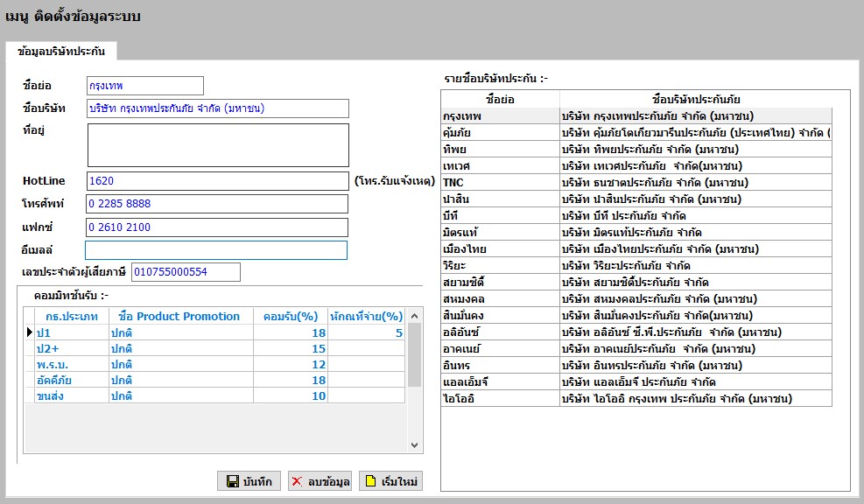Select the ป1 commission type cell
The width and height of the screenshot is (864, 504).
click(x=72, y=332)
